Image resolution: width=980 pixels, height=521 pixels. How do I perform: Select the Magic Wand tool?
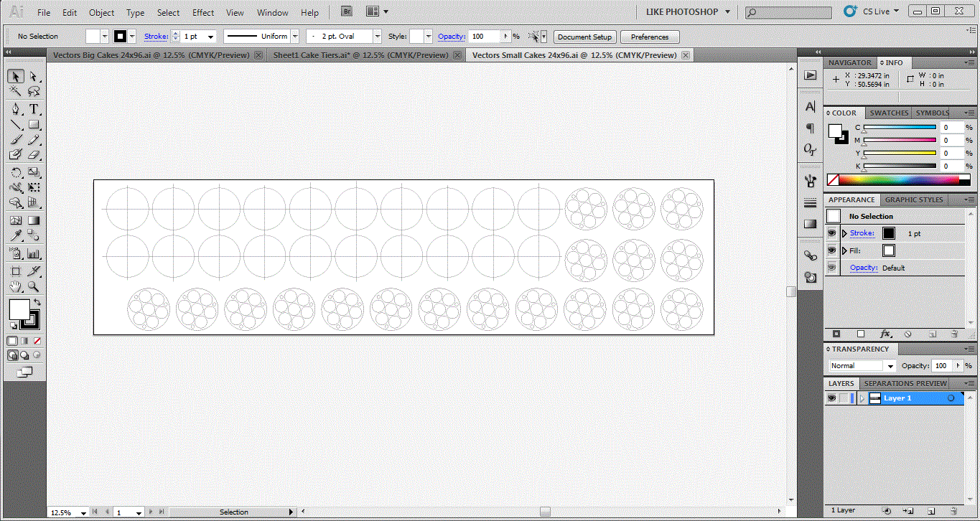[x=16, y=92]
